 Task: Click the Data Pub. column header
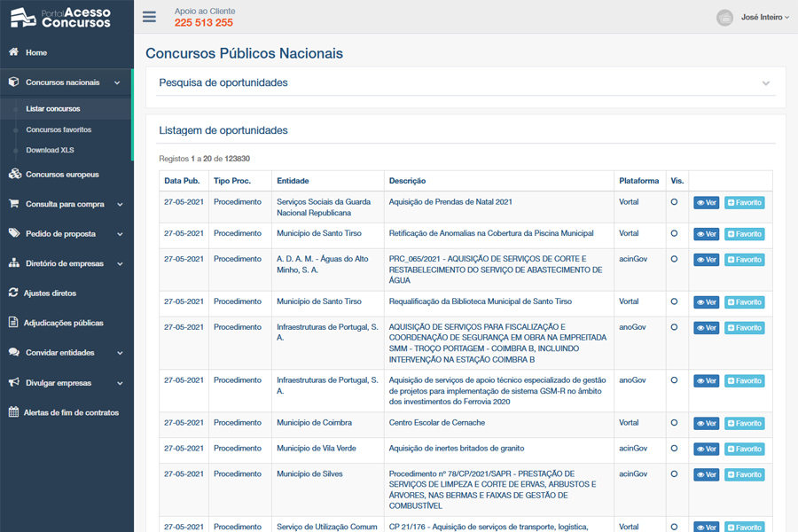point(182,181)
